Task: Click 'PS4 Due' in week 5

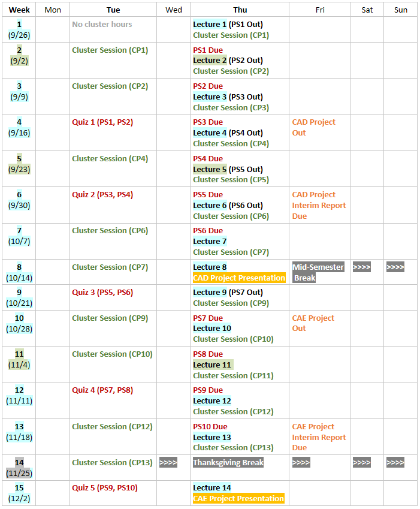Action: 208,158
